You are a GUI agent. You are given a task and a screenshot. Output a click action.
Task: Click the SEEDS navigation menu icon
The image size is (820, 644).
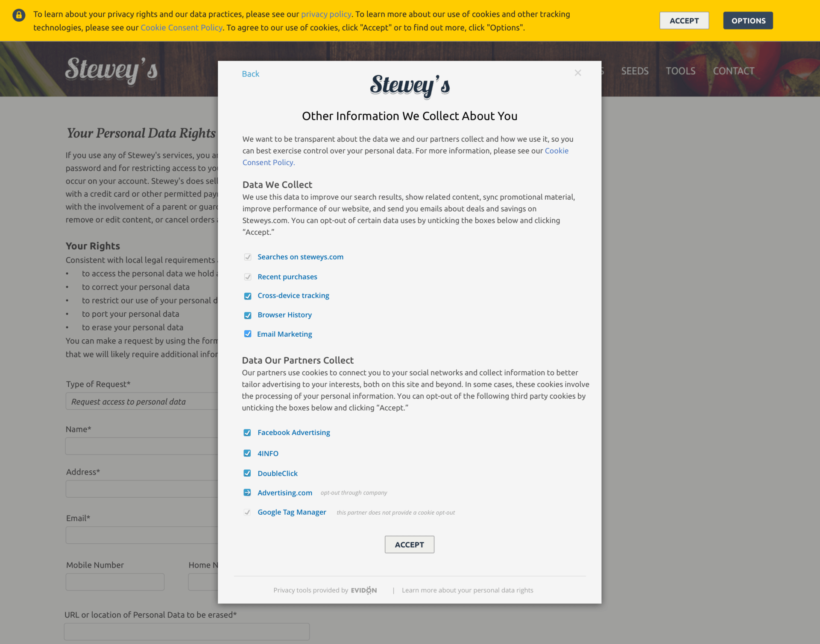(x=634, y=70)
